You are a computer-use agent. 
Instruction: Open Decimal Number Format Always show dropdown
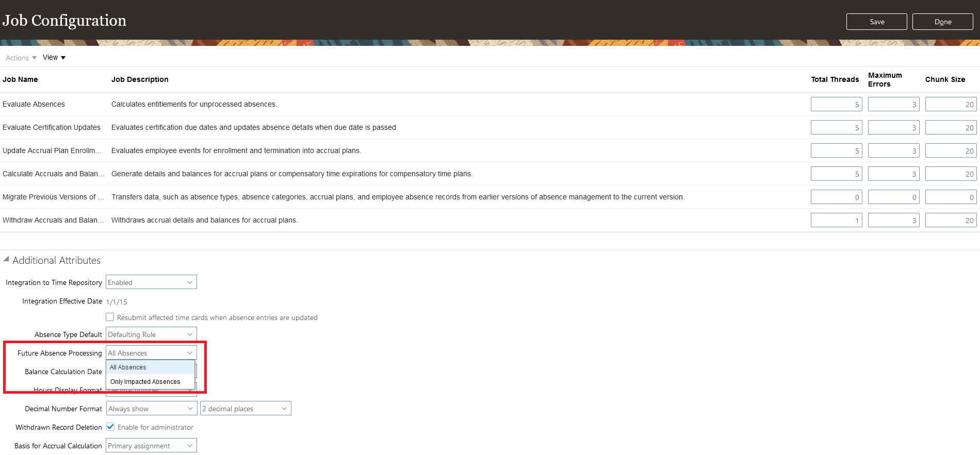coord(151,408)
